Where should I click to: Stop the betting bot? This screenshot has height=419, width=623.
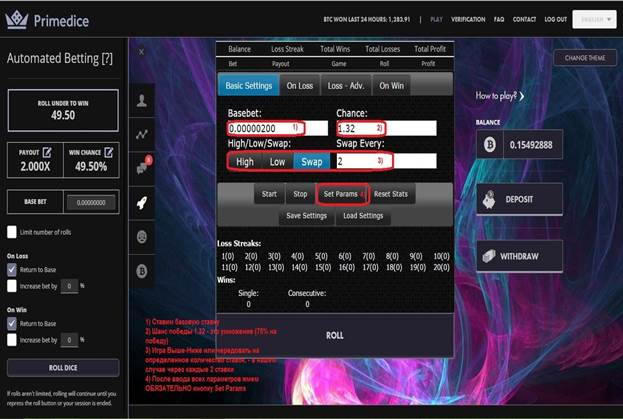point(300,194)
